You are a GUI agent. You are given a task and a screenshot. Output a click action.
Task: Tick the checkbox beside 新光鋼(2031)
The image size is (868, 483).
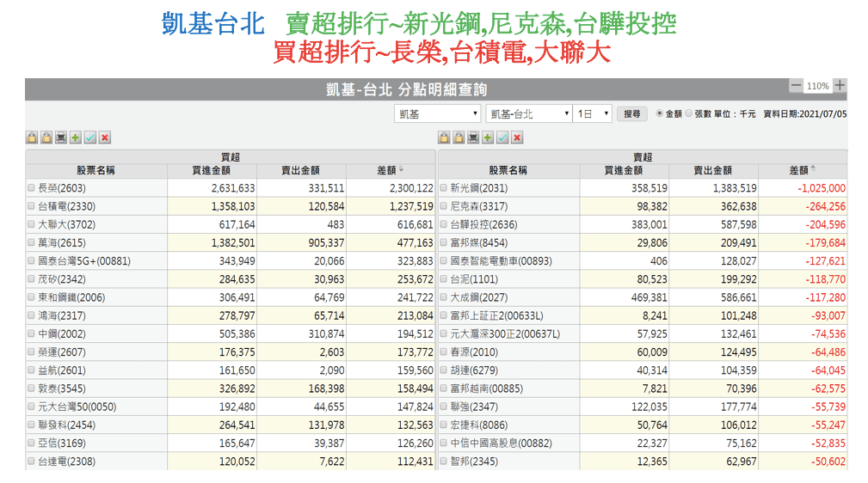pyautogui.click(x=444, y=188)
